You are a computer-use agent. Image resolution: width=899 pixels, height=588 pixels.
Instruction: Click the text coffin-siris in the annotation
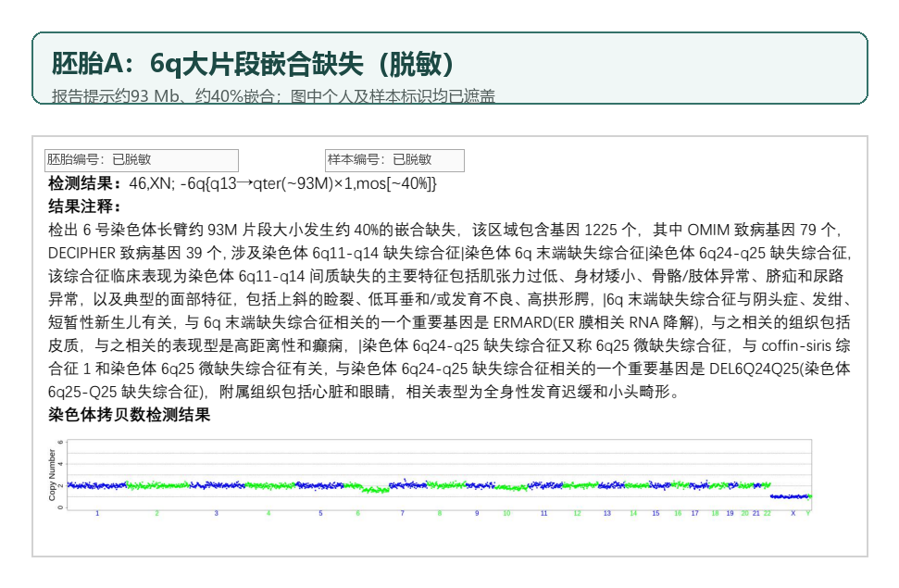click(796, 346)
